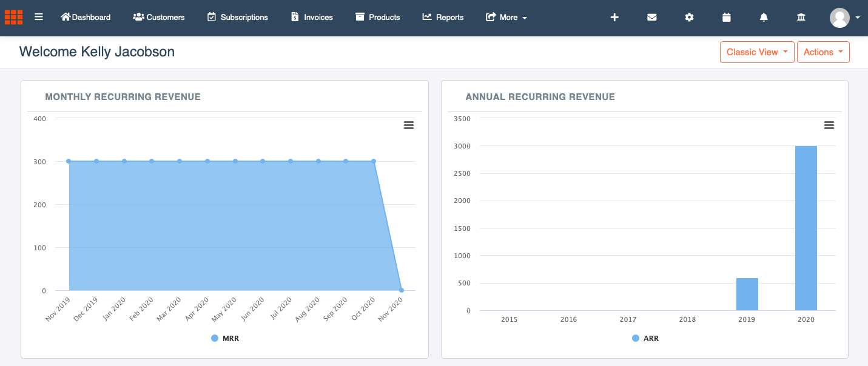Expand the More navigation dropdown
The width and height of the screenshot is (868, 366).
point(506,17)
